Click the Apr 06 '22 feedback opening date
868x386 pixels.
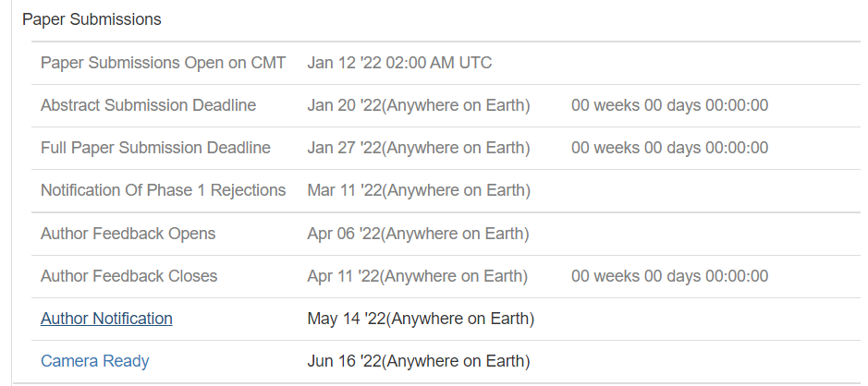coord(418,234)
